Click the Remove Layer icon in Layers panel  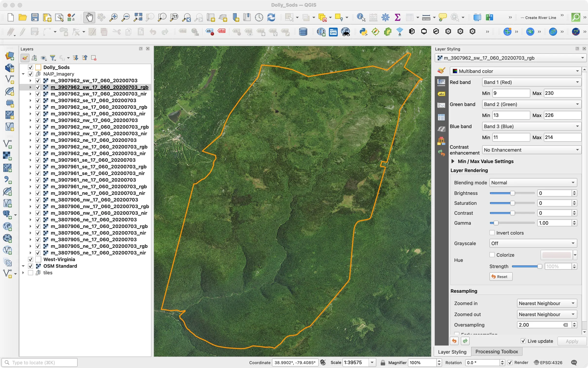tap(94, 58)
